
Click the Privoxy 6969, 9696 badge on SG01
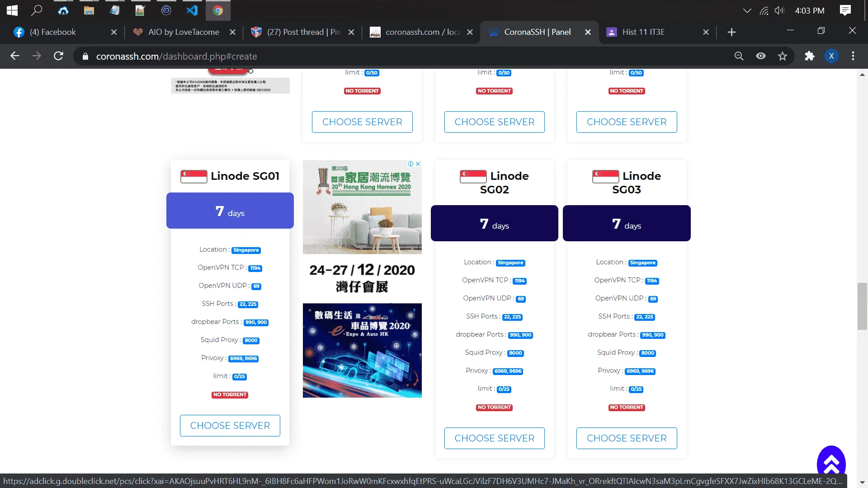point(244,359)
